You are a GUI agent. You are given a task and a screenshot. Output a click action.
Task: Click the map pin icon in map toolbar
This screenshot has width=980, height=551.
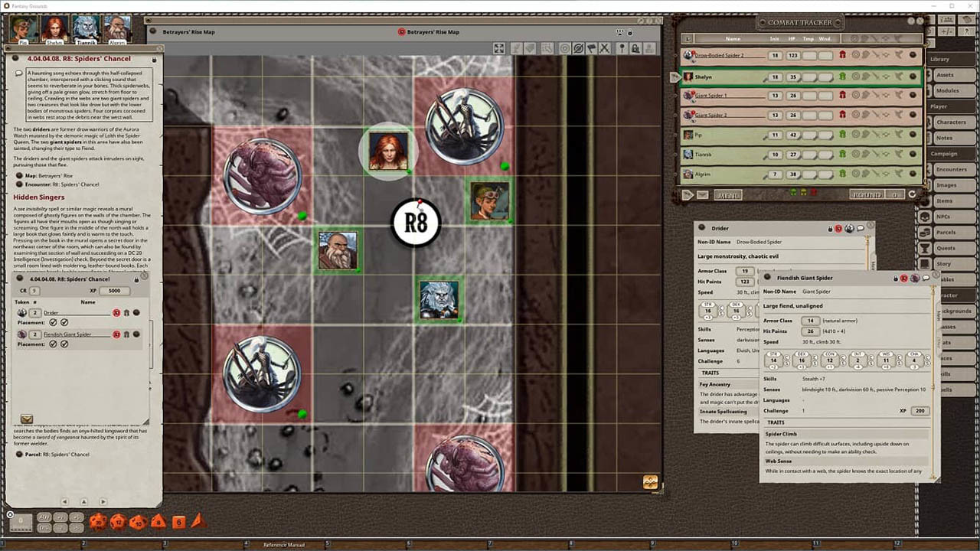pyautogui.click(x=622, y=49)
